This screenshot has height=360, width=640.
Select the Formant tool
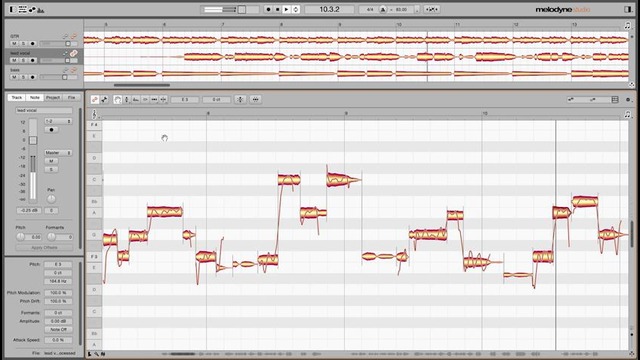pyautogui.click(x=136, y=100)
